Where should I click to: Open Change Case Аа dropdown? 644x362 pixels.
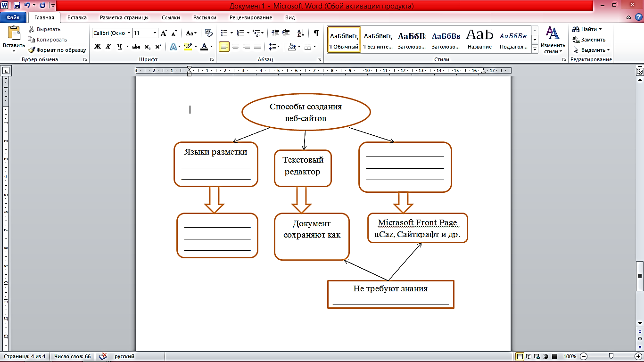[191, 33]
